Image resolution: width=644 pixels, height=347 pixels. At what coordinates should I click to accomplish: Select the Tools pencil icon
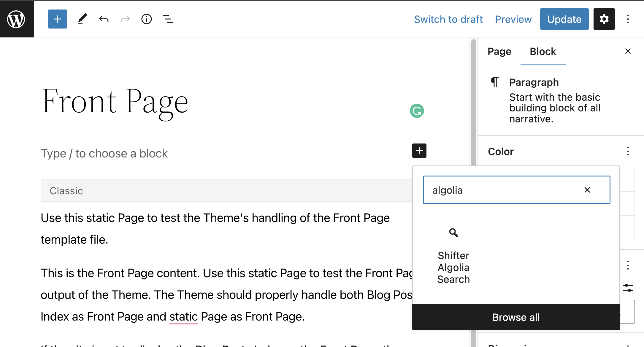82,19
